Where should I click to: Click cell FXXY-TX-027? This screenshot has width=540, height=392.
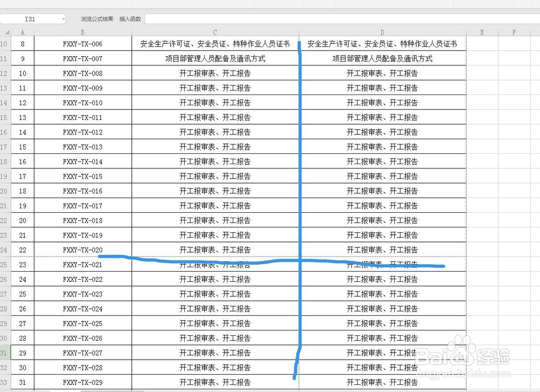click(83, 353)
